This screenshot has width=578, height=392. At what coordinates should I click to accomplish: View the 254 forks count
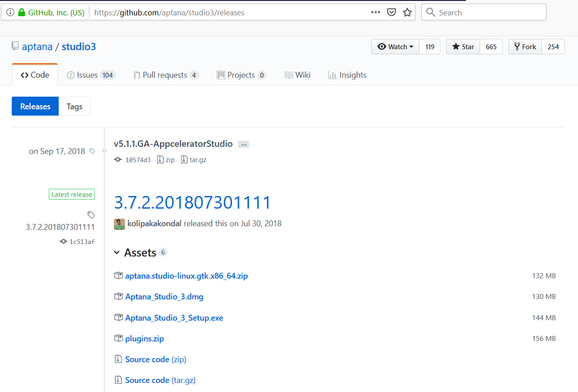(x=553, y=47)
